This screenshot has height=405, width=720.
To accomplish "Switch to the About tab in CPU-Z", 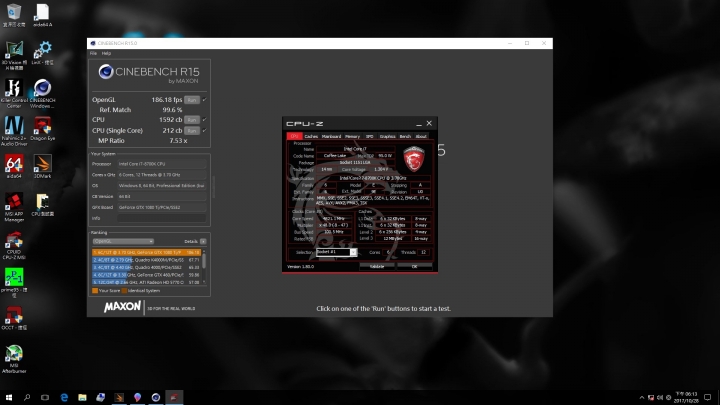I will coord(421,136).
